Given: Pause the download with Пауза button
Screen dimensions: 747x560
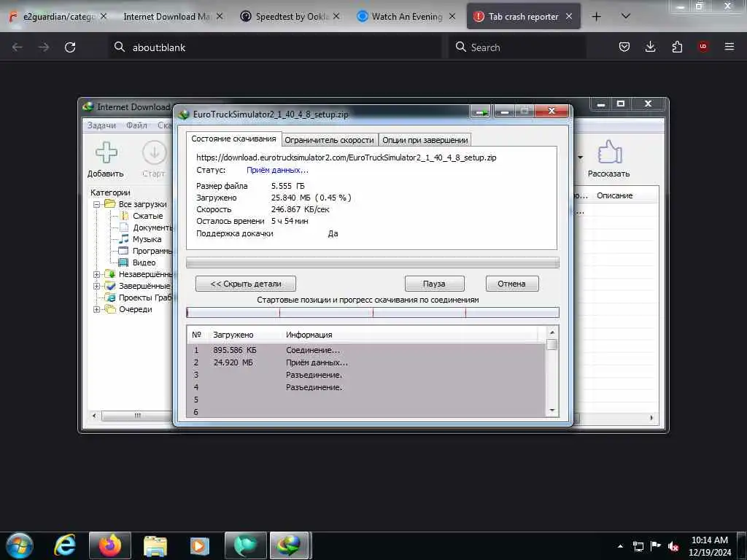Looking at the screenshot, I should (x=435, y=284).
